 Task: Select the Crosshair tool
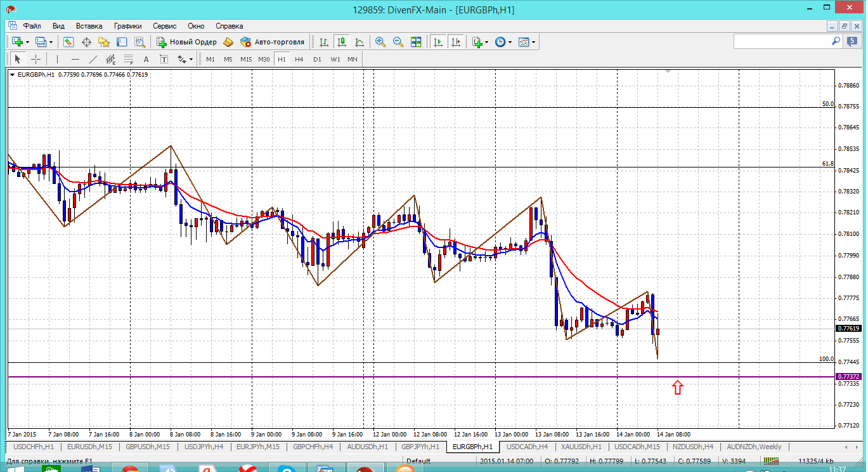pyautogui.click(x=36, y=59)
